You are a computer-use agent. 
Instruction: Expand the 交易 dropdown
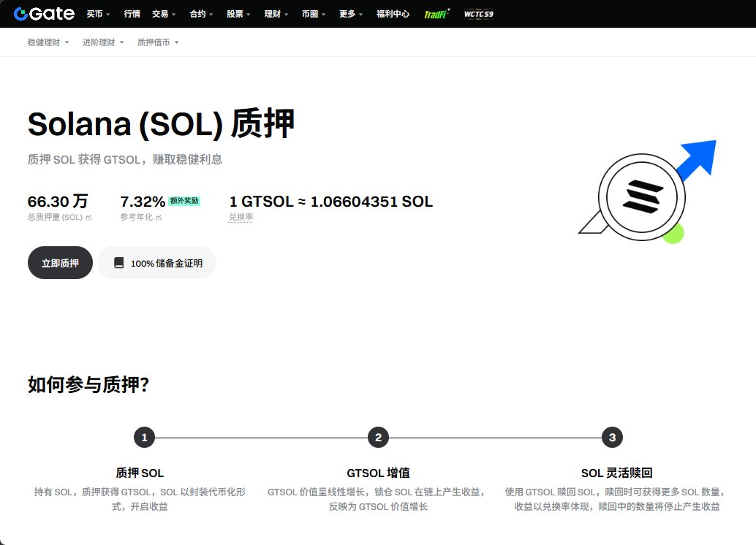(x=164, y=14)
